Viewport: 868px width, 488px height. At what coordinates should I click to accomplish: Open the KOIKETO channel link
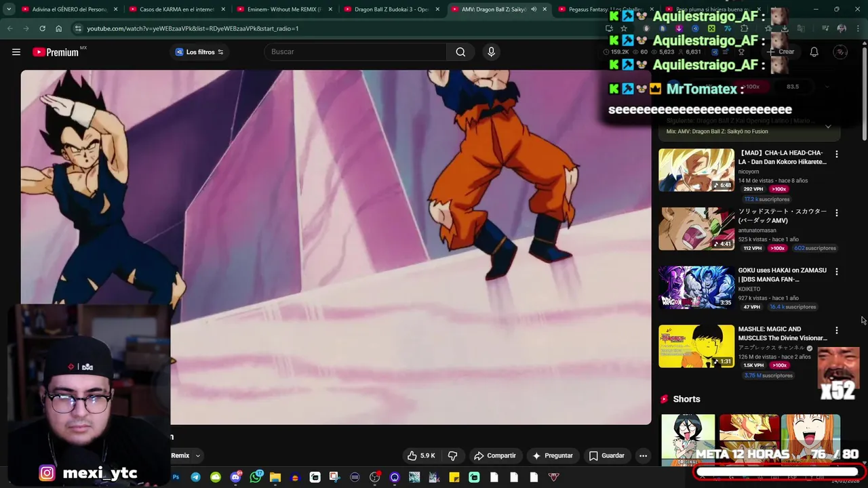[x=749, y=289]
